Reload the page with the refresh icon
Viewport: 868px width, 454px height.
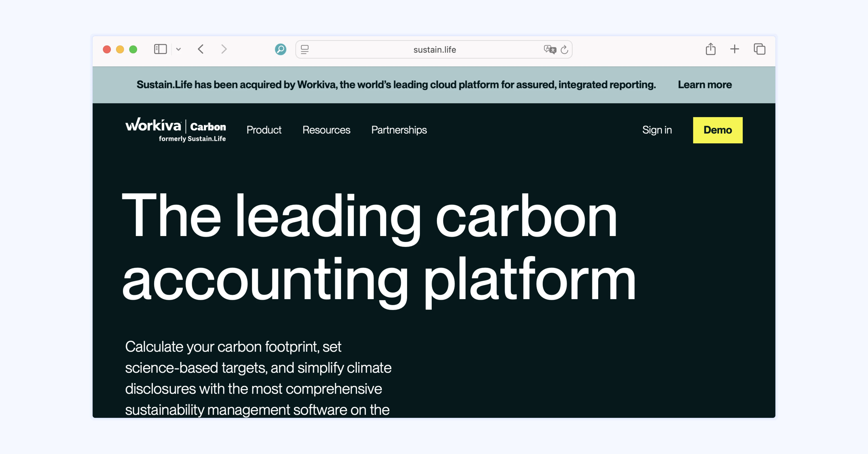click(564, 50)
